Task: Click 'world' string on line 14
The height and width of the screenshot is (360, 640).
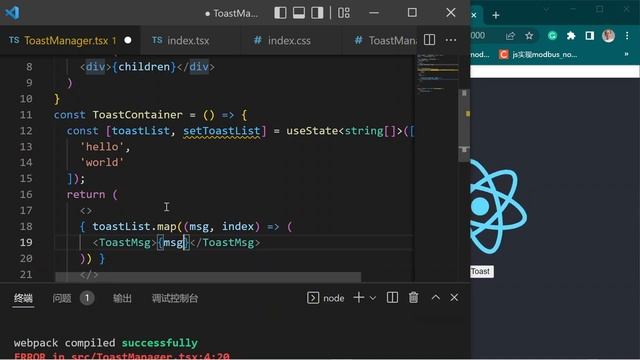Action: tap(102, 162)
